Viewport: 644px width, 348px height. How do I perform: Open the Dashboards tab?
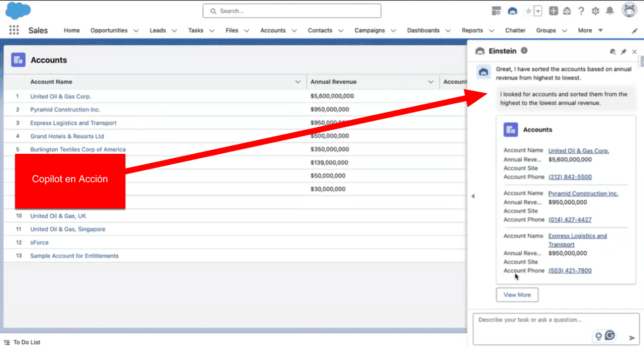[x=423, y=30]
